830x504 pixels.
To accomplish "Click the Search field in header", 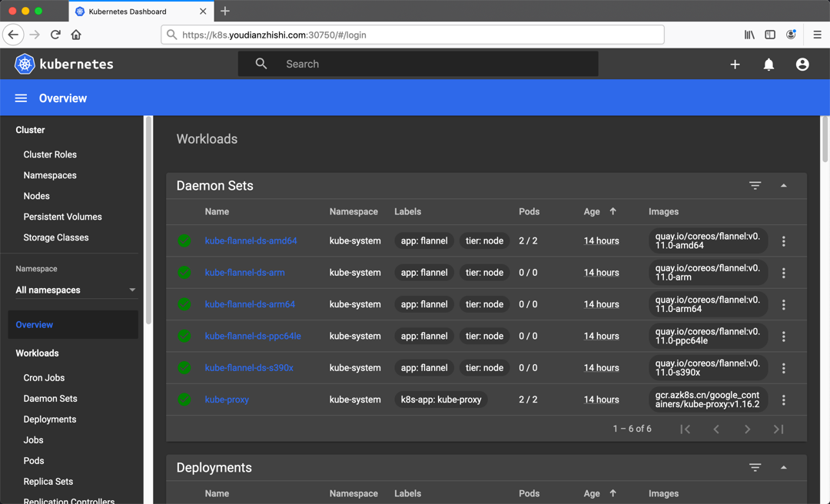I will coord(418,64).
